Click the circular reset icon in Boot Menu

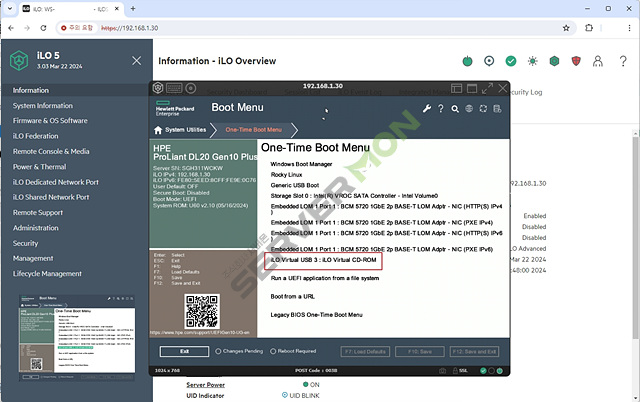click(x=483, y=109)
